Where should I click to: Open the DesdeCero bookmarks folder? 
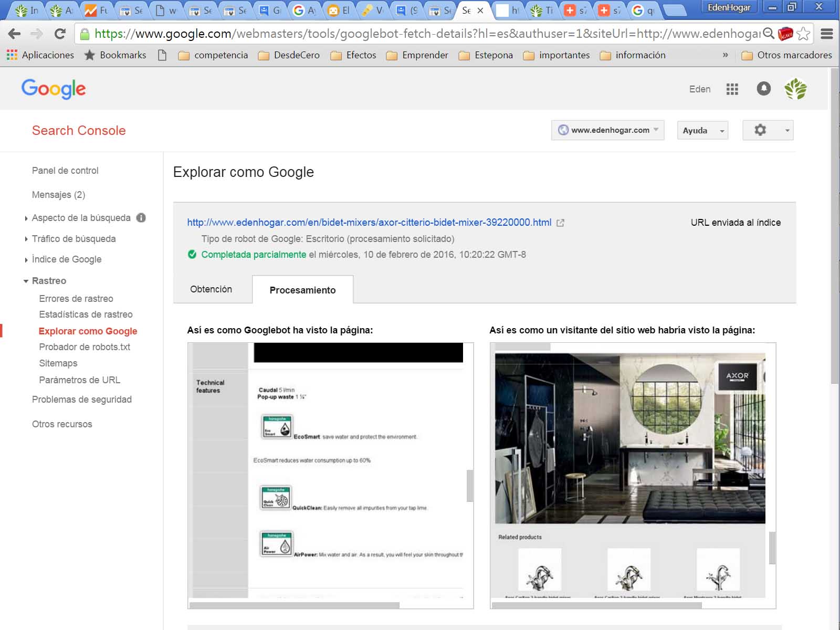(x=289, y=55)
